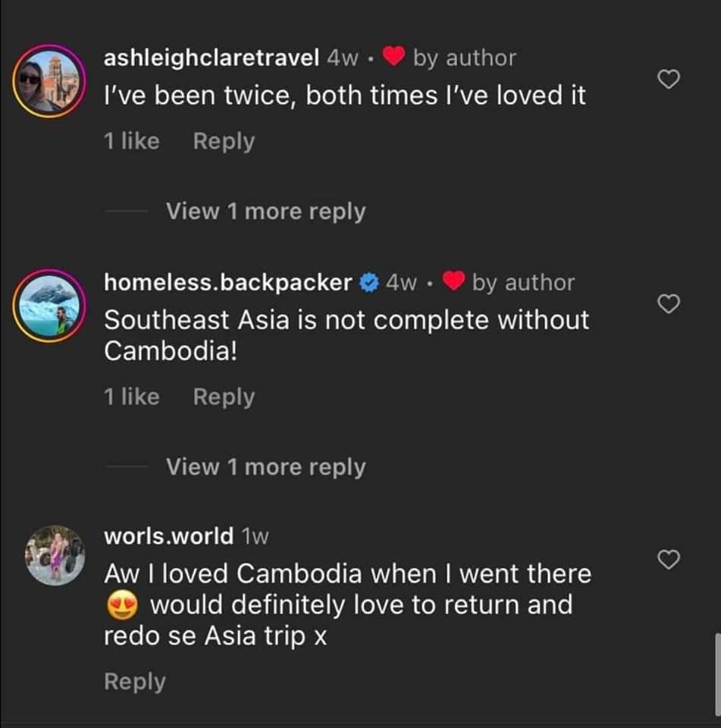Image resolution: width=721 pixels, height=728 pixels.
Task: Open worls.world's profile picture
Action: click(x=52, y=557)
